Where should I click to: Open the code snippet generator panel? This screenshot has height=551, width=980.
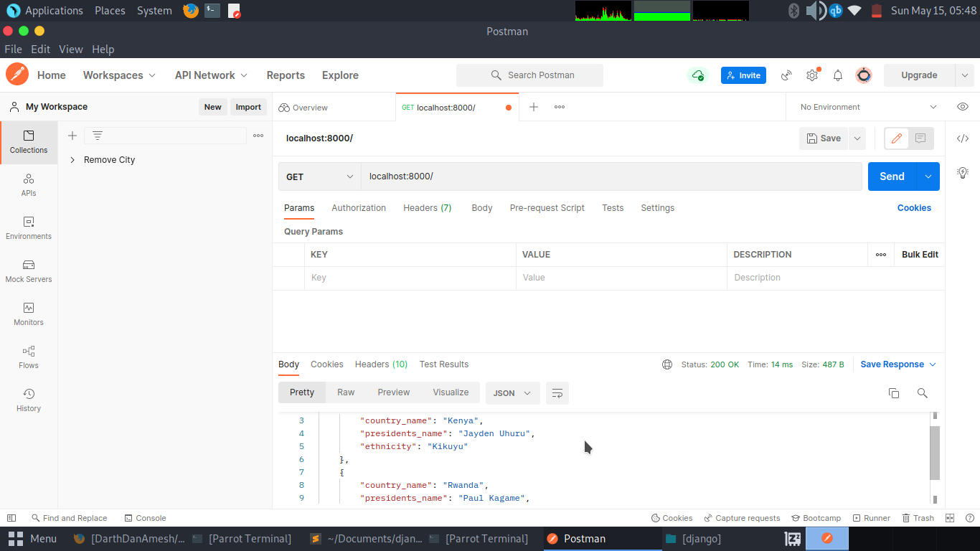[x=963, y=138]
